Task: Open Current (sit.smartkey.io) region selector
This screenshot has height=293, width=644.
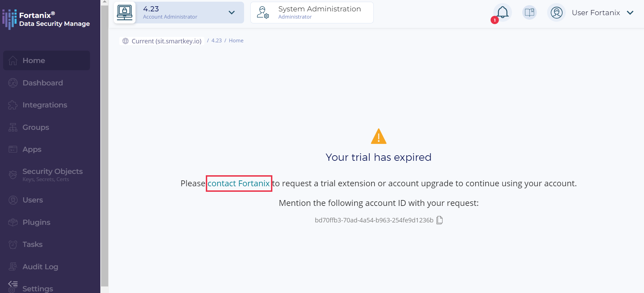Action: pos(162,41)
